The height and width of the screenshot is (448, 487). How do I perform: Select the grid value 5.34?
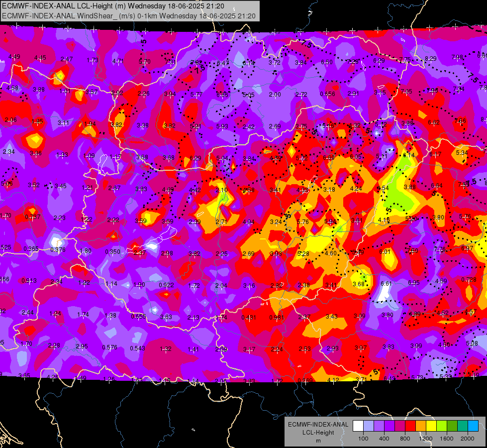[x=462, y=152]
